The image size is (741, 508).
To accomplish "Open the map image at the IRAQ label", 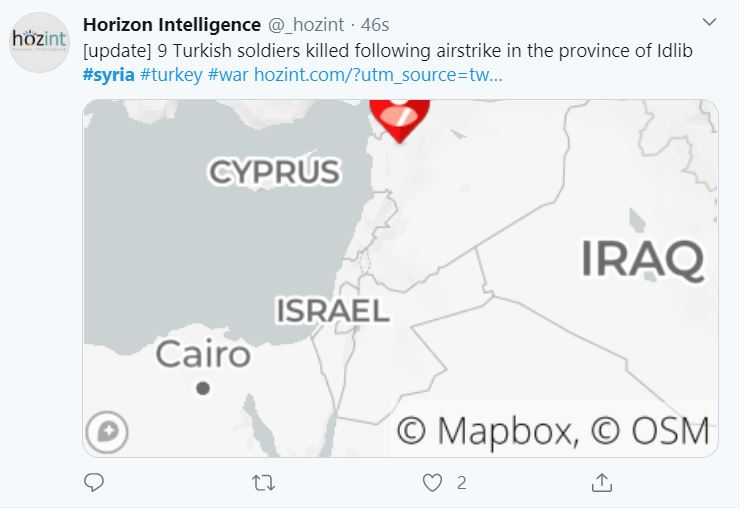I will pos(642,259).
